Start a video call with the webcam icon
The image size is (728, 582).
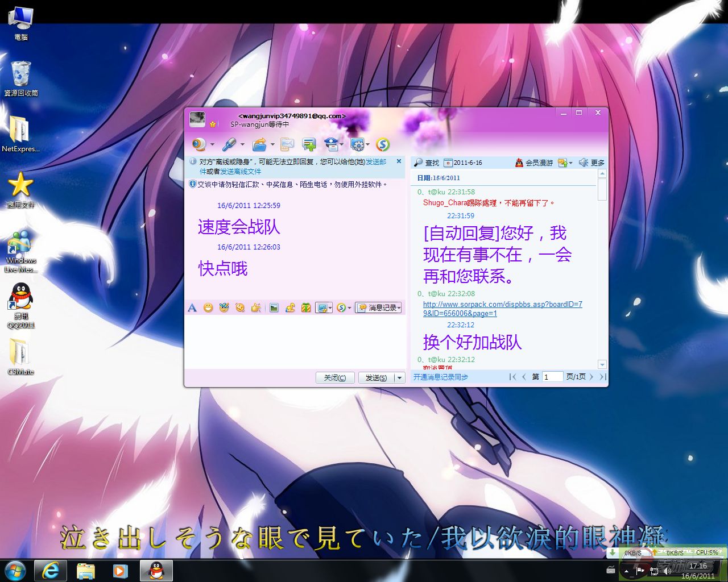[198, 144]
